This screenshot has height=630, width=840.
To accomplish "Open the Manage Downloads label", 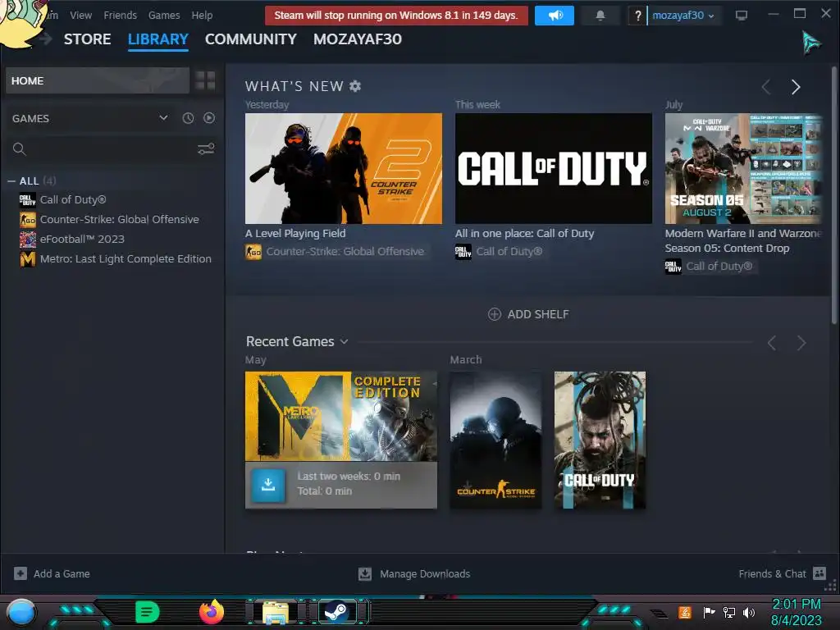I will tap(425, 573).
